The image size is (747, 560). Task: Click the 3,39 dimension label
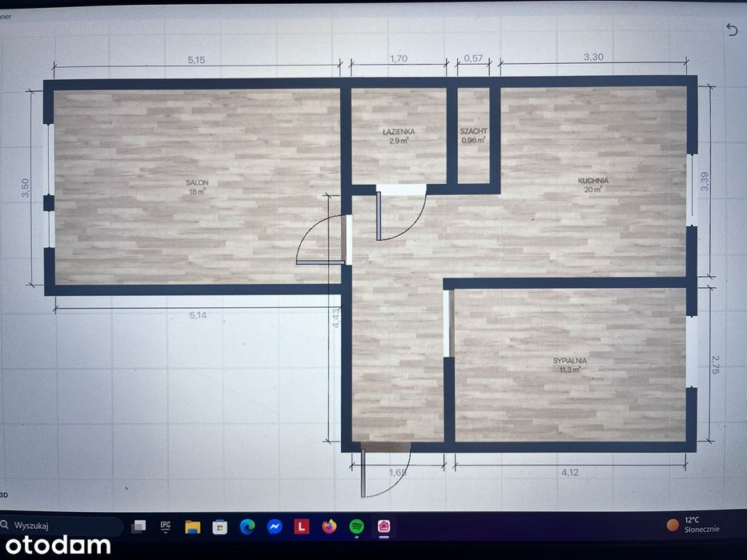[x=705, y=182]
